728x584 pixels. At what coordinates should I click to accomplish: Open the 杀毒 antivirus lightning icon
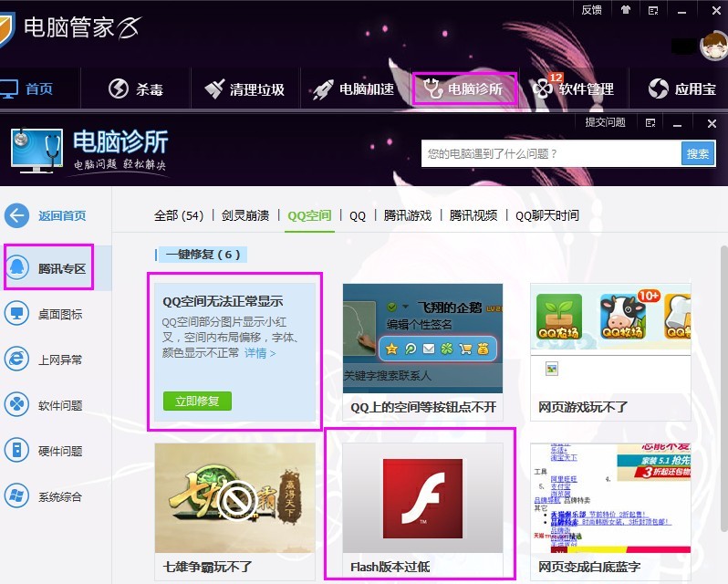119,89
